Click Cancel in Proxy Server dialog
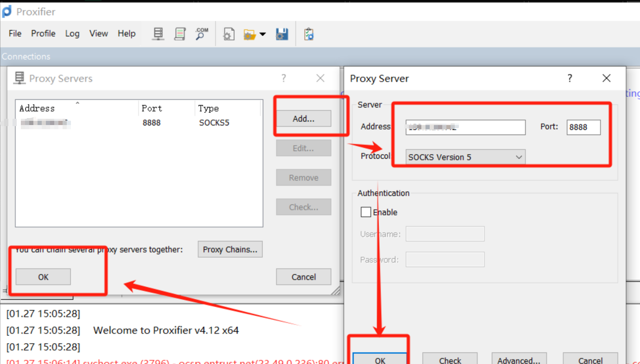 (590, 359)
